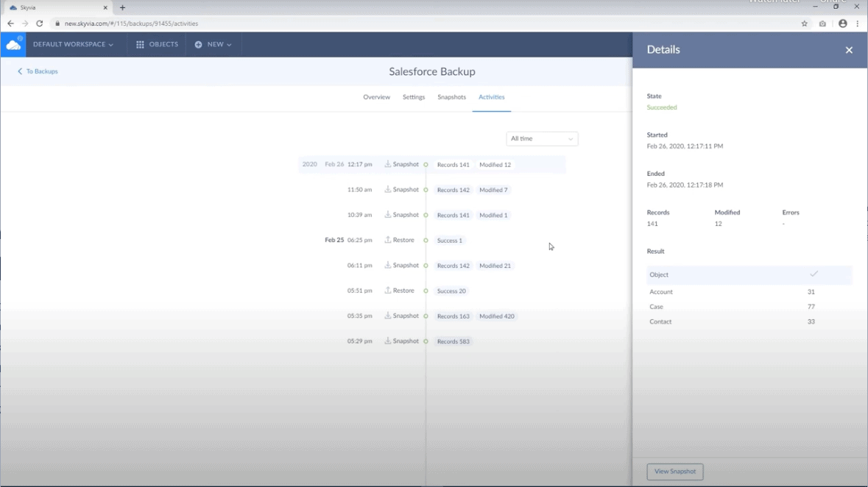Click the bookmark star in the address bar
Image resolution: width=868 pixels, height=487 pixels.
click(x=805, y=24)
